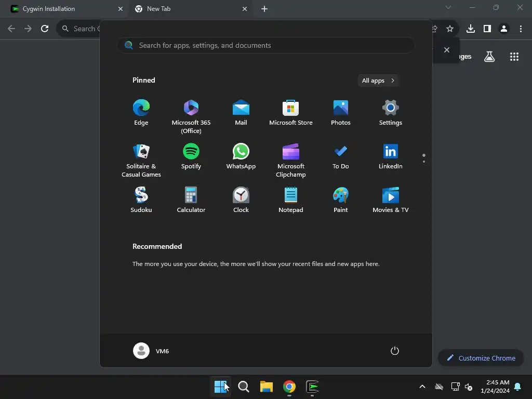Launch Microsoft 365 (Office)

[x=191, y=116]
